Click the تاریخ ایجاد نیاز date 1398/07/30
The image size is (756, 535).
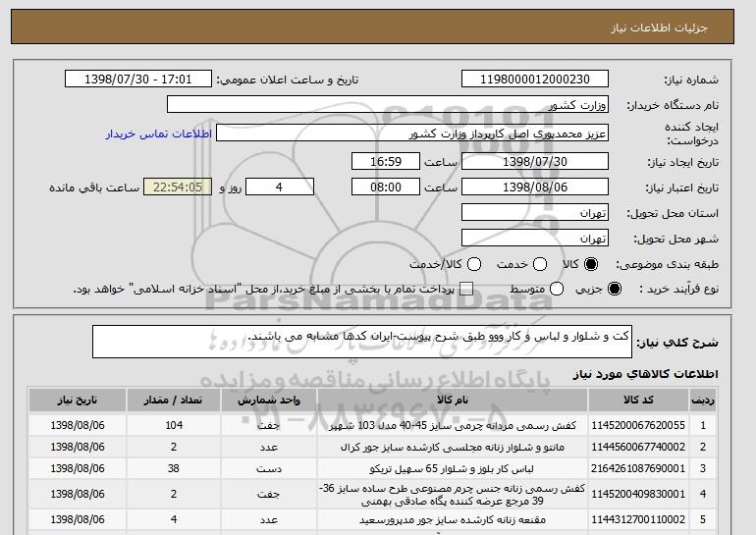point(535,161)
